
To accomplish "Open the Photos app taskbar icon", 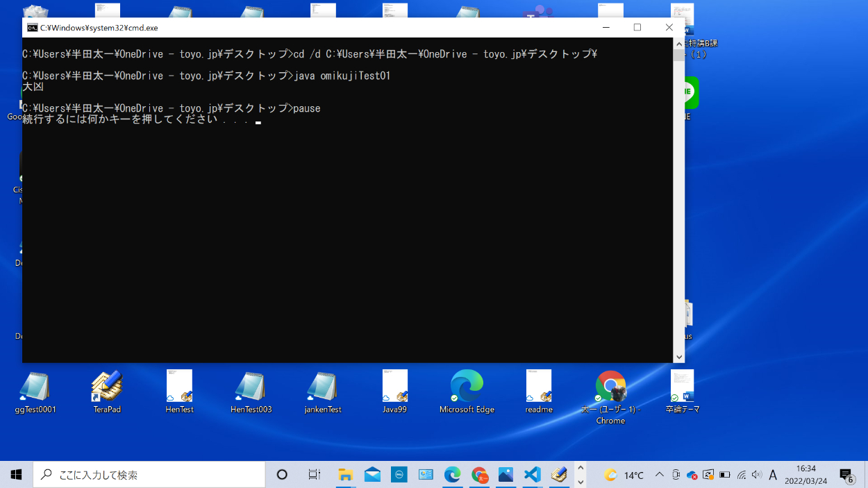I will click(506, 475).
